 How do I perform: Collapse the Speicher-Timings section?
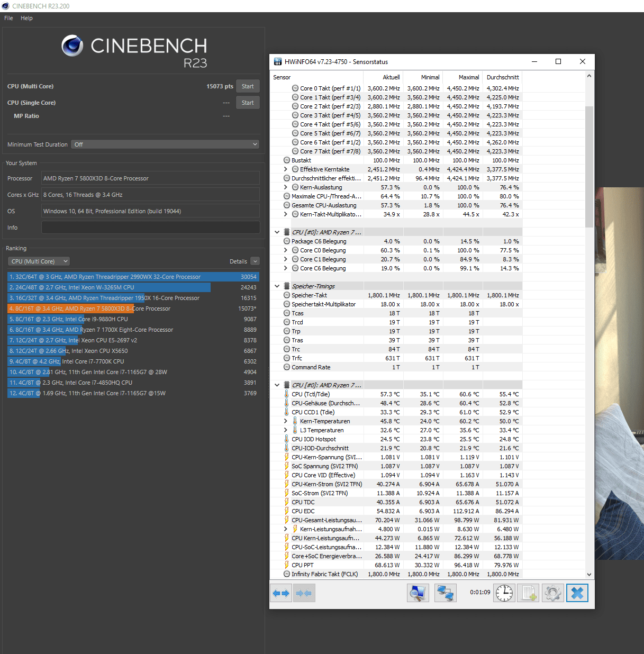277,286
